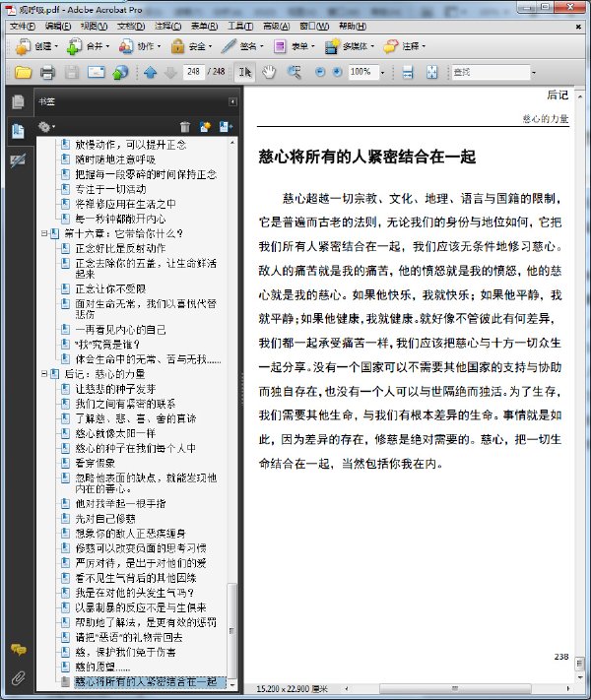591x700 pixels.
Task: Delete bookmark with trash icon
Action: pyautogui.click(x=185, y=127)
